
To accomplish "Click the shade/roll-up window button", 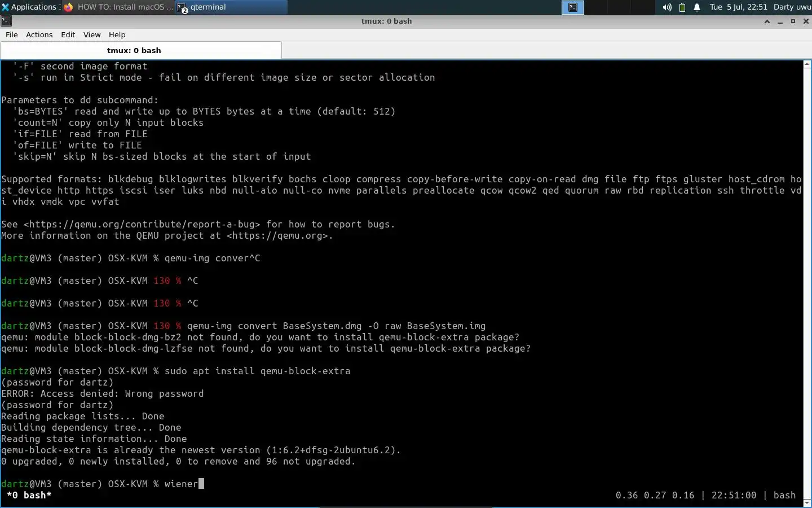I will [767, 21].
